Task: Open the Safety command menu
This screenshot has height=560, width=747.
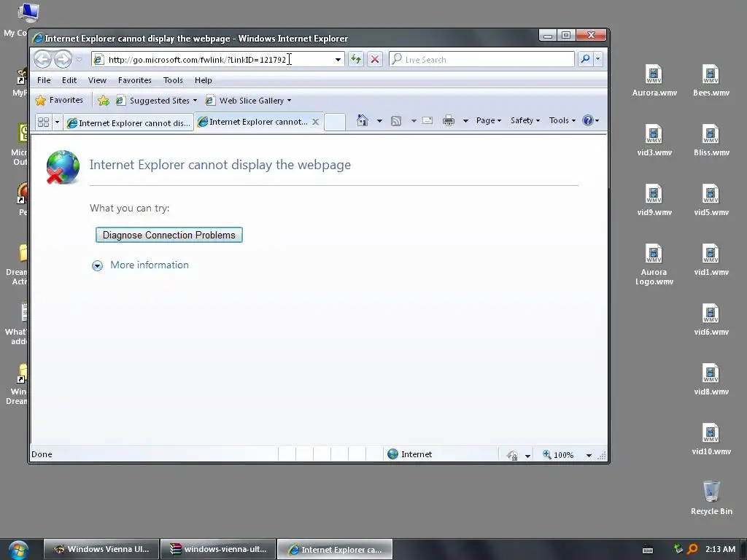Action: click(x=525, y=120)
